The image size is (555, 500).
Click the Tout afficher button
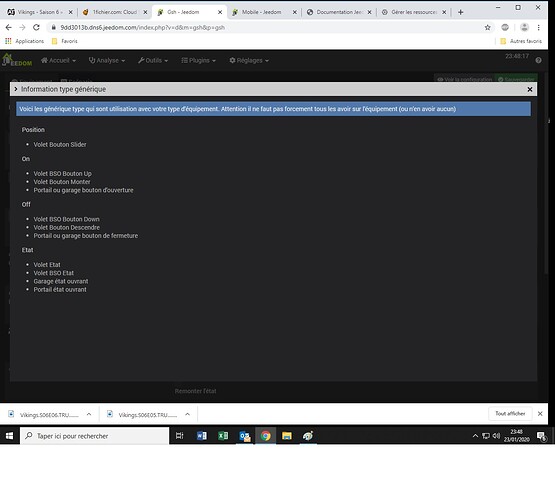(510, 414)
